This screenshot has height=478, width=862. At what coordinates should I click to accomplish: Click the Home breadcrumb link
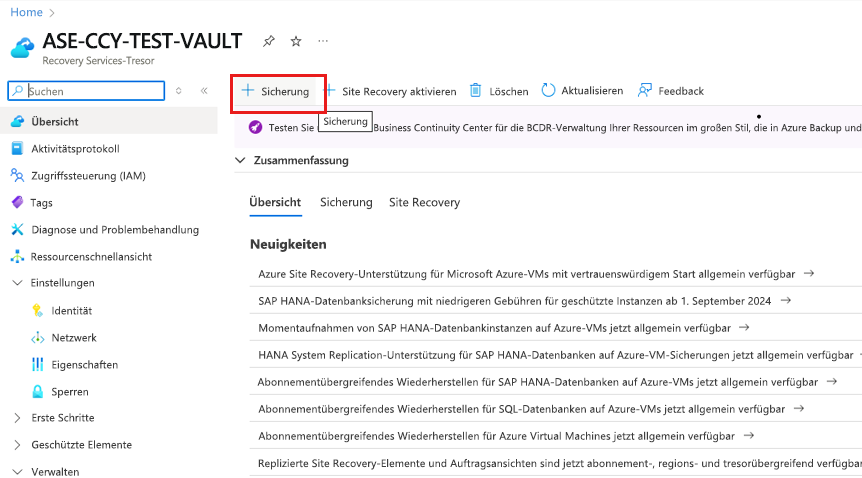(26, 12)
